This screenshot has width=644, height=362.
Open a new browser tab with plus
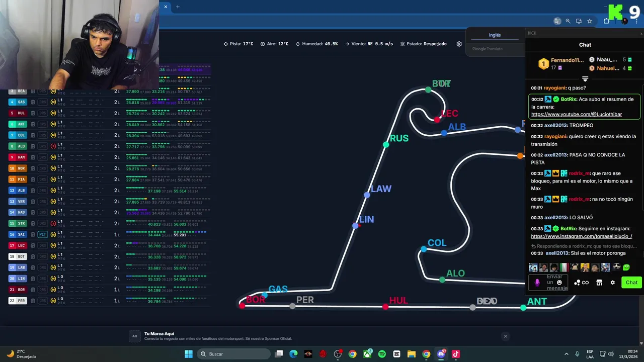pos(178,7)
